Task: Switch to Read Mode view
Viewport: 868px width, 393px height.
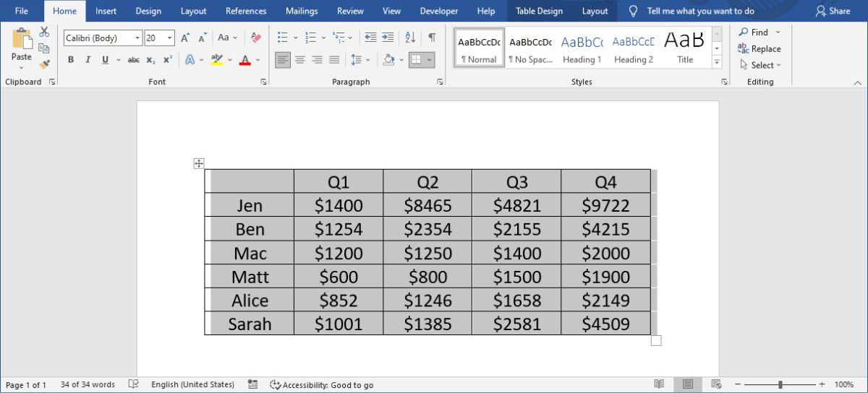Action: (659, 384)
